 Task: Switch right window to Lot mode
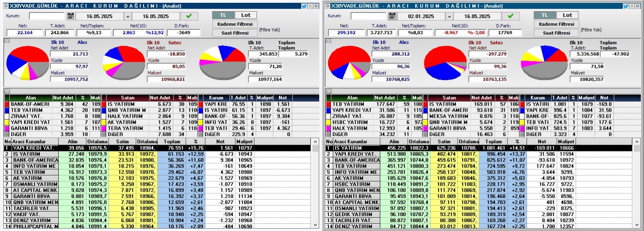point(567,15)
